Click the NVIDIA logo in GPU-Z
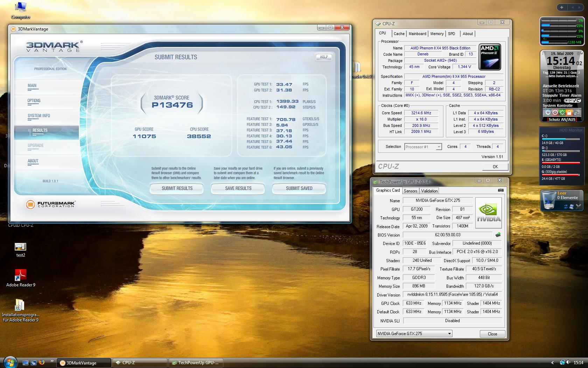Screen dimensions: 588x368 coord(489,213)
